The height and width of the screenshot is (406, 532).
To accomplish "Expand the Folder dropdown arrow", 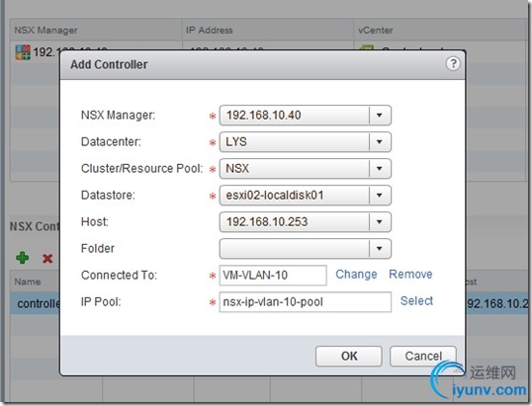I will (x=380, y=249).
